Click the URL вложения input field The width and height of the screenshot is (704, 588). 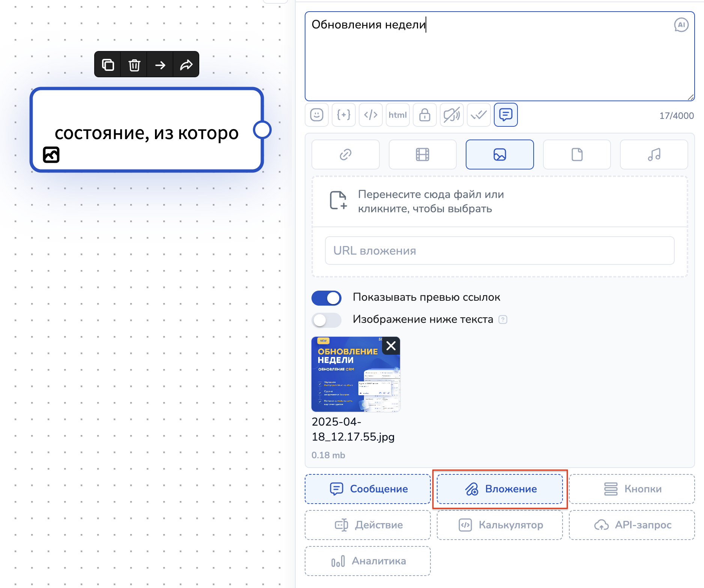click(x=499, y=250)
